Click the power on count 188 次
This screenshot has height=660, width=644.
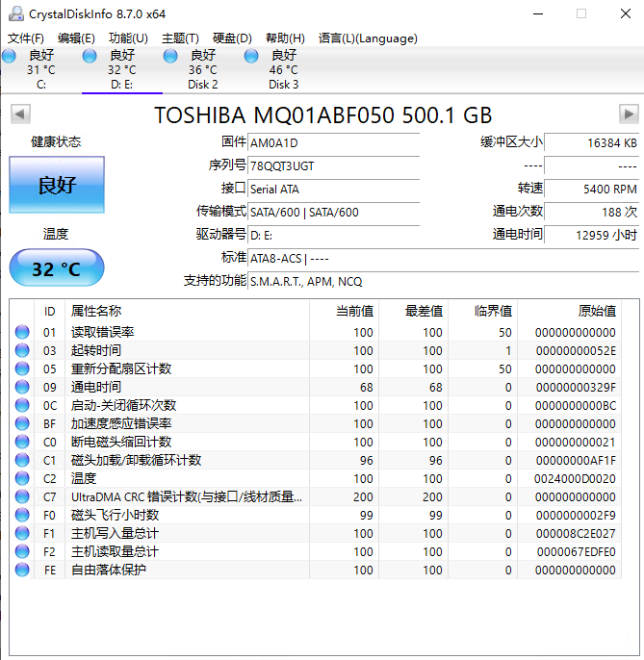(592, 212)
